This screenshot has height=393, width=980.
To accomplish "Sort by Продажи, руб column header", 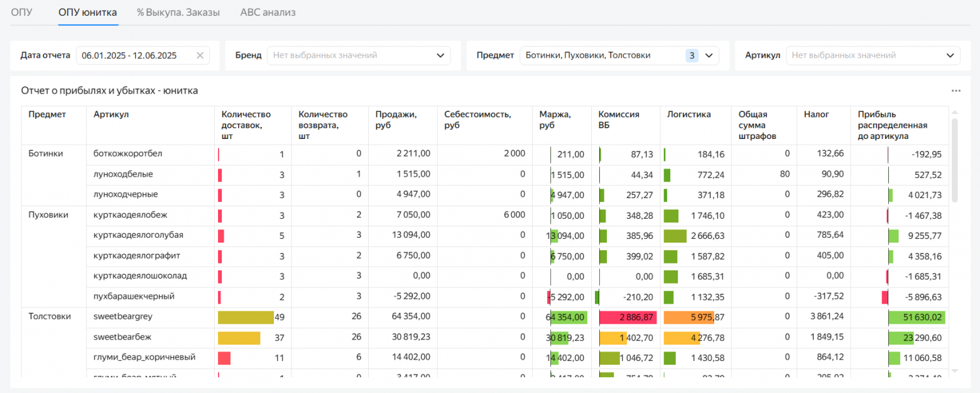I will (x=396, y=114).
